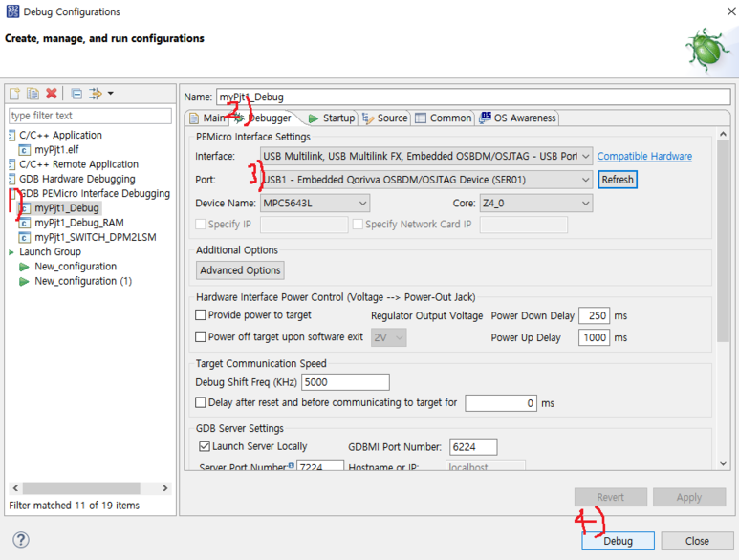
Task: Uncheck Launch Server Locally
Action: [204, 446]
